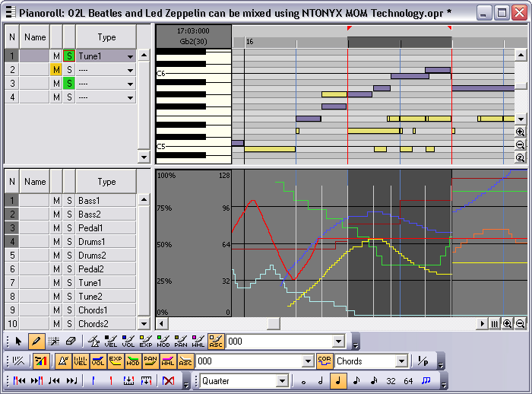Screen dimensions: 532x394
Task: Select the pencil draw tool
Action: 35,342
